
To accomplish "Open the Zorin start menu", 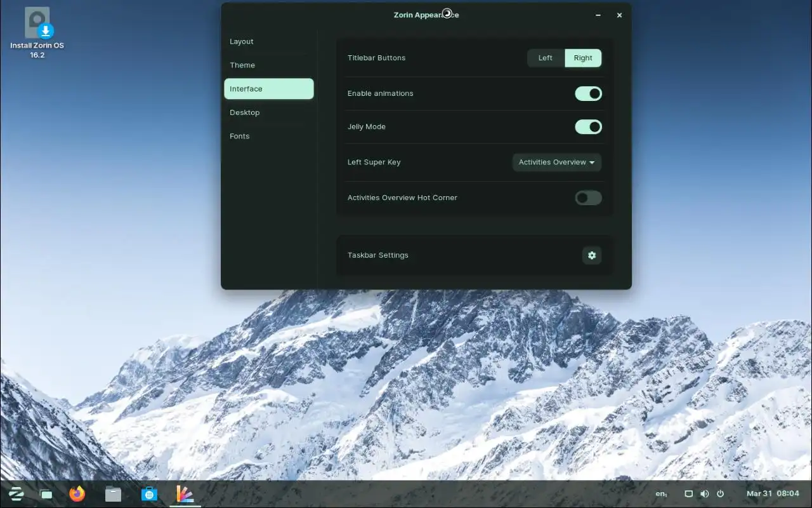I will coord(16,493).
